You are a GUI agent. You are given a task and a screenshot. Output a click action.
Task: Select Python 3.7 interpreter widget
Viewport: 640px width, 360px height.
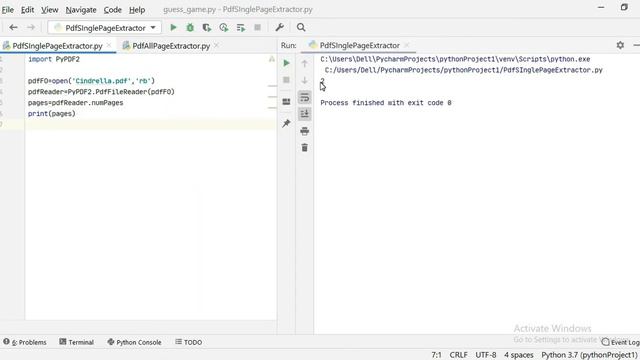click(x=589, y=355)
